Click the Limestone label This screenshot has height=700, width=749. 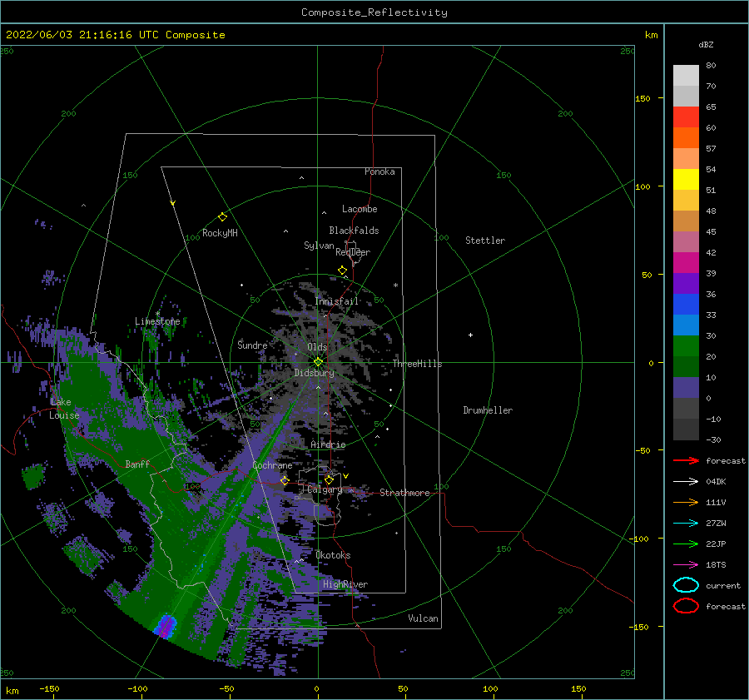click(157, 321)
